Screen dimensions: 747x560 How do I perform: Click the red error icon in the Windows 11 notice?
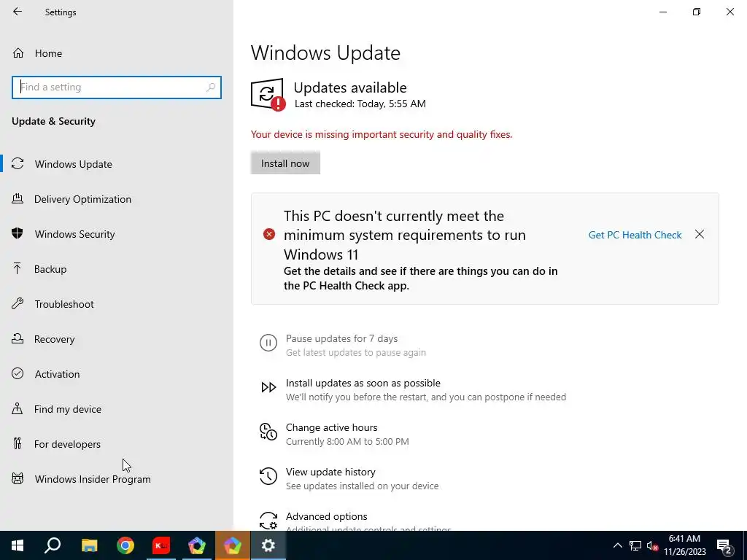click(x=269, y=234)
